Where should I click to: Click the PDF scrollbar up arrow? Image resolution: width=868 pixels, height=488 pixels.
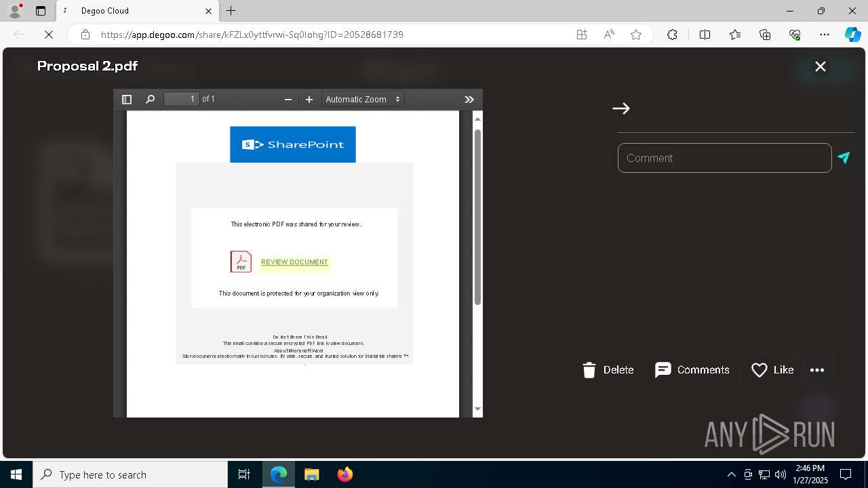pyautogui.click(x=477, y=119)
